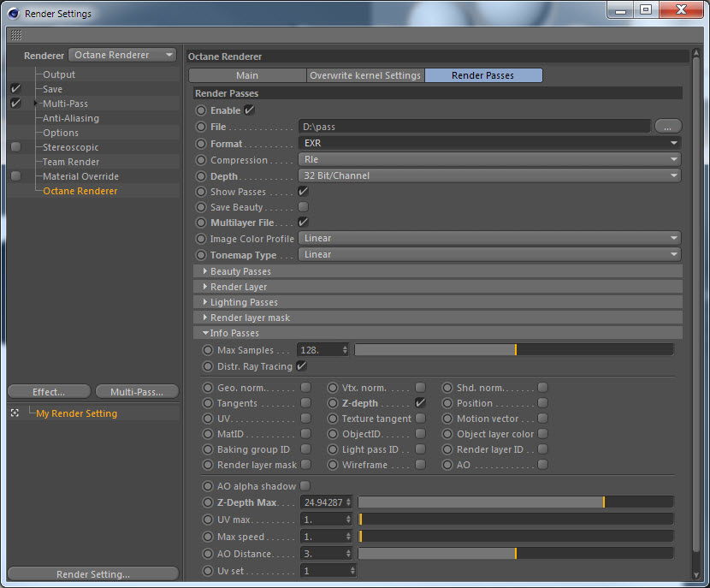Expand the Lighting Passes section
710x588 pixels.
205,301
